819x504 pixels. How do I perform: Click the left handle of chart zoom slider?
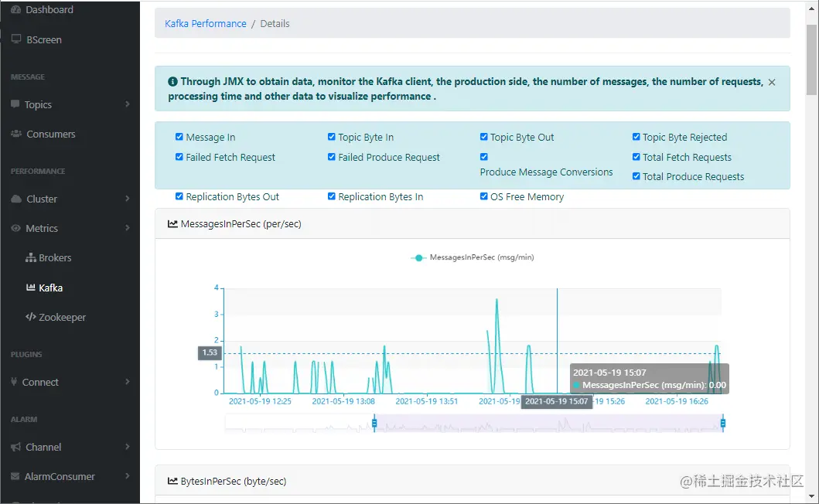point(374,423)
